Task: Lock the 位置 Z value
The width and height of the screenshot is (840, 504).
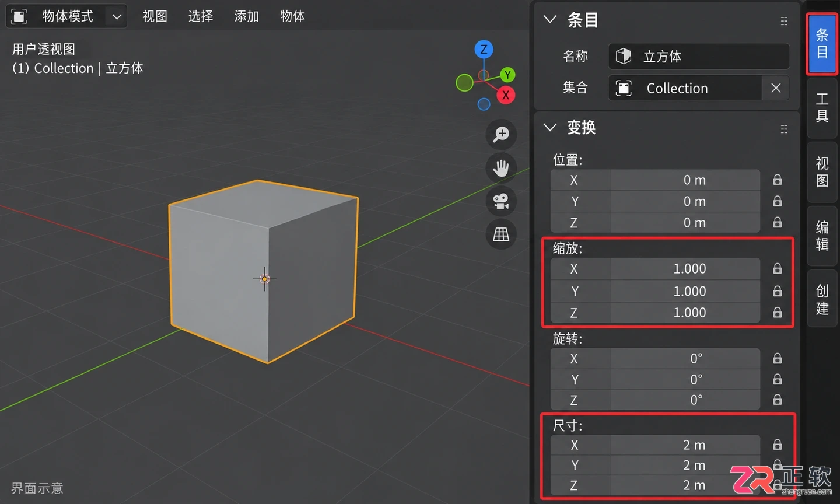Action: [x=778, y=222]
